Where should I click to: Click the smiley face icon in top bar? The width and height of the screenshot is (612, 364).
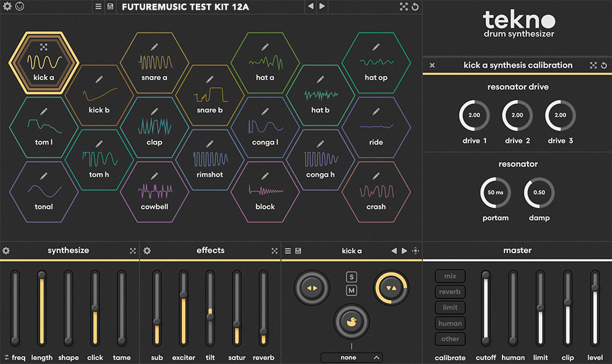point(20,6)
